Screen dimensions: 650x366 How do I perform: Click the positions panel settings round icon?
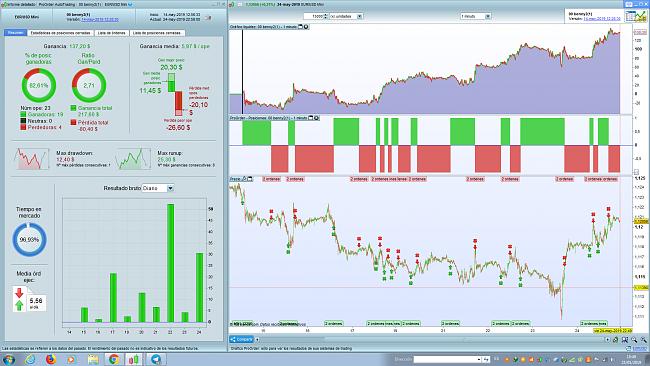coord(316,118)
